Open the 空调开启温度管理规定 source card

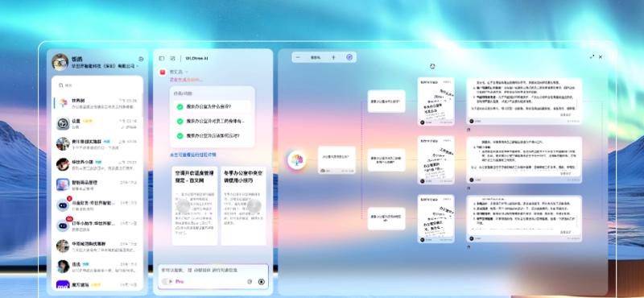click(x=195, y=205)
